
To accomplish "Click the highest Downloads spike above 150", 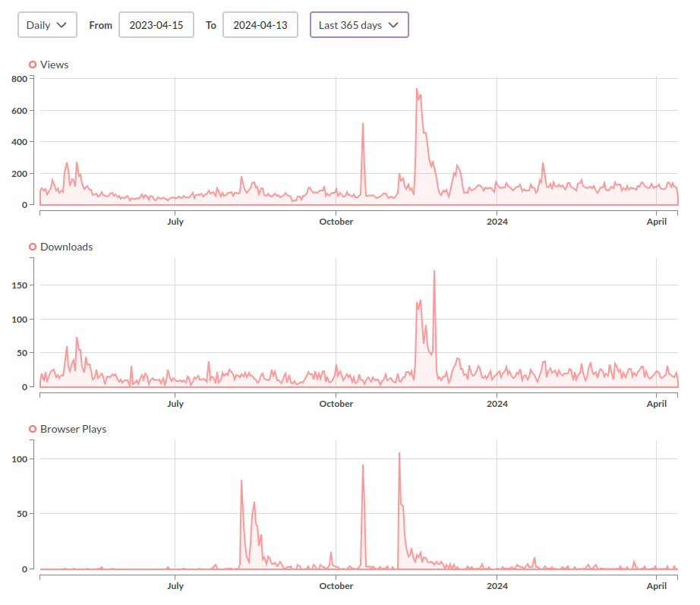I will point(434,272).
